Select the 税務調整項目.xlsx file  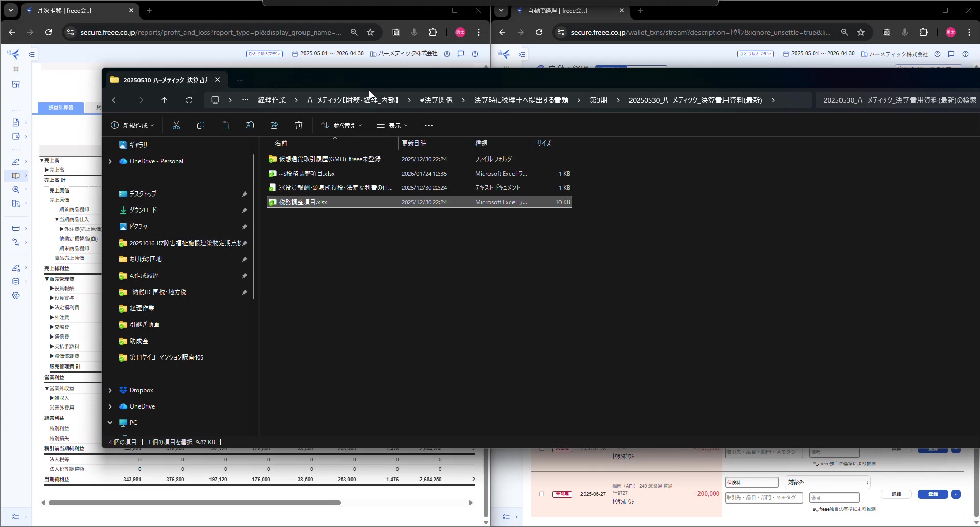[x=303, y=202]
